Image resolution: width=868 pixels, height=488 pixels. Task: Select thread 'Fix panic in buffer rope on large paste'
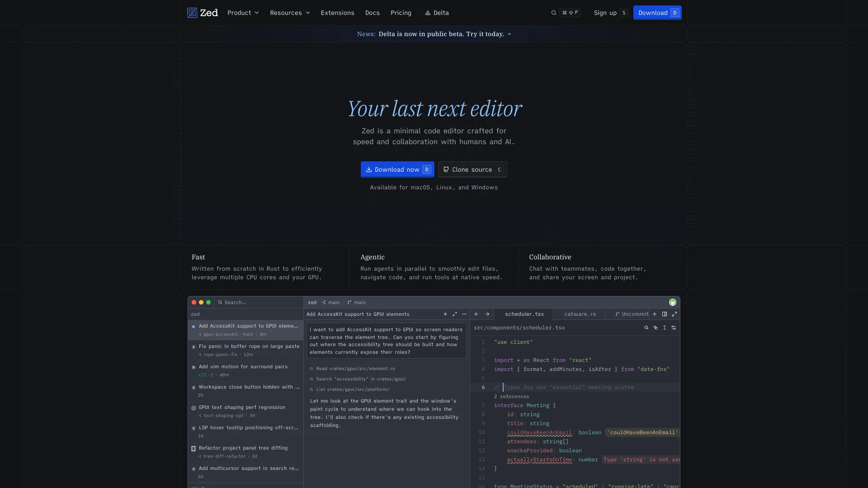(x=246, y=350)
